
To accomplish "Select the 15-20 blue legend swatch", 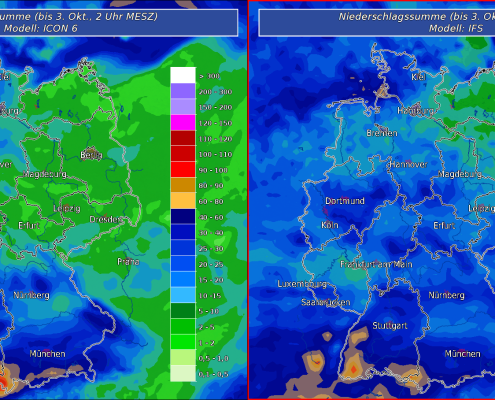I will 183,279.
